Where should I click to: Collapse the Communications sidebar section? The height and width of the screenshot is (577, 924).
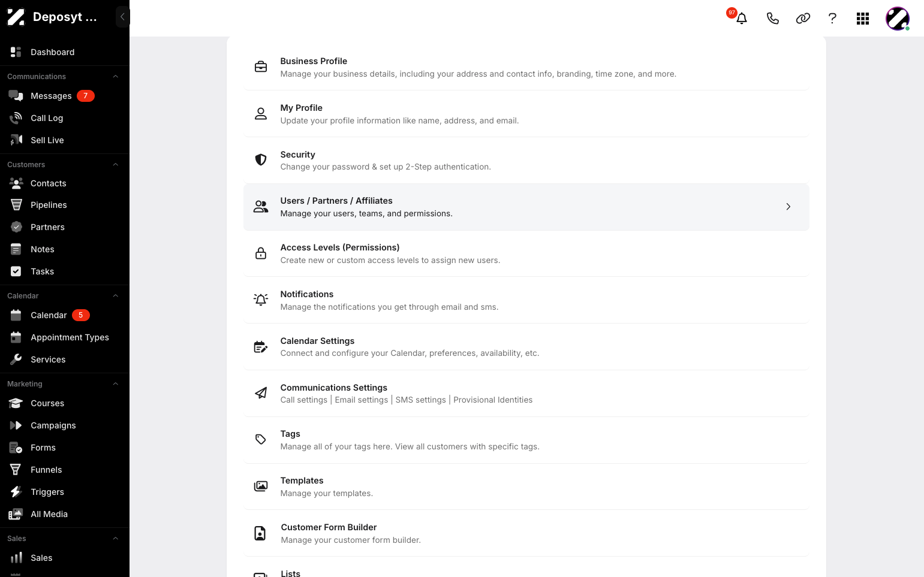116,77
